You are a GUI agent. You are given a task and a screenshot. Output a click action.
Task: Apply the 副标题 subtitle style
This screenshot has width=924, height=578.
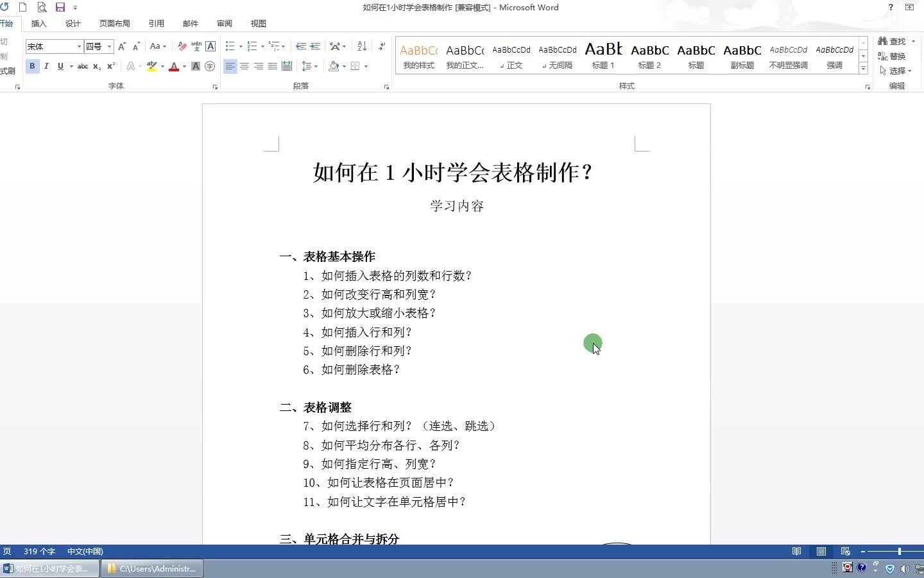pyautogui.click(x=742, y=56)
